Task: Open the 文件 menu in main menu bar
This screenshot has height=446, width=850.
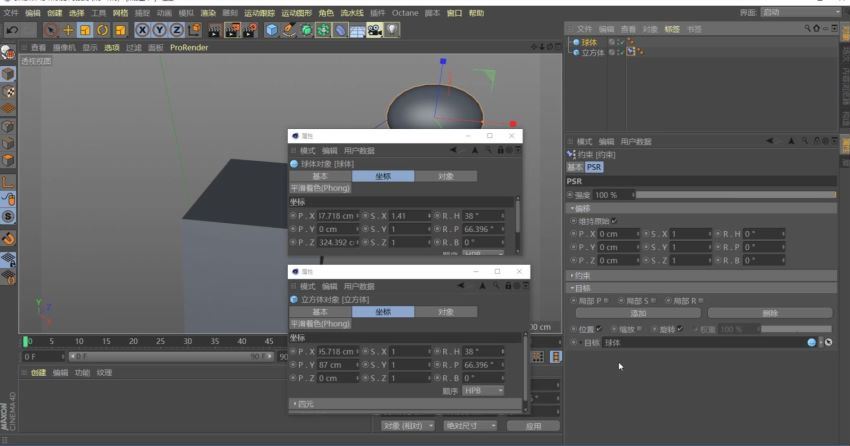Action: [11, 13]
